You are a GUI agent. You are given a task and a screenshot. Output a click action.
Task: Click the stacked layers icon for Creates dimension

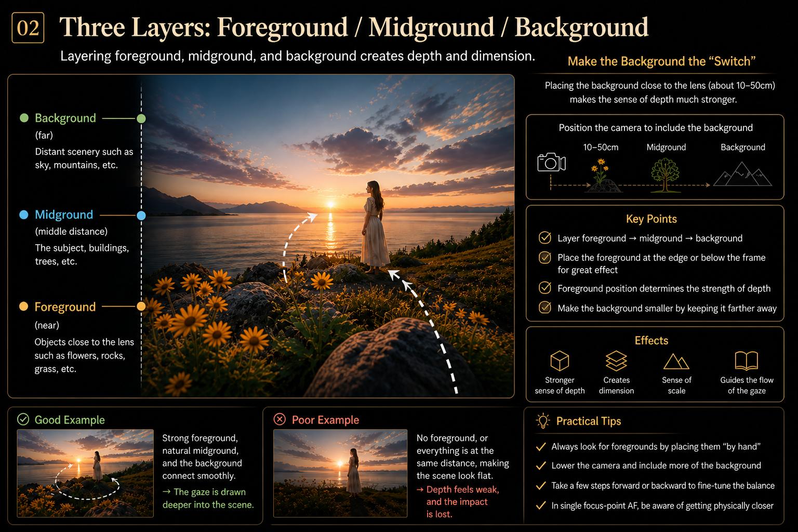[616, 361]
